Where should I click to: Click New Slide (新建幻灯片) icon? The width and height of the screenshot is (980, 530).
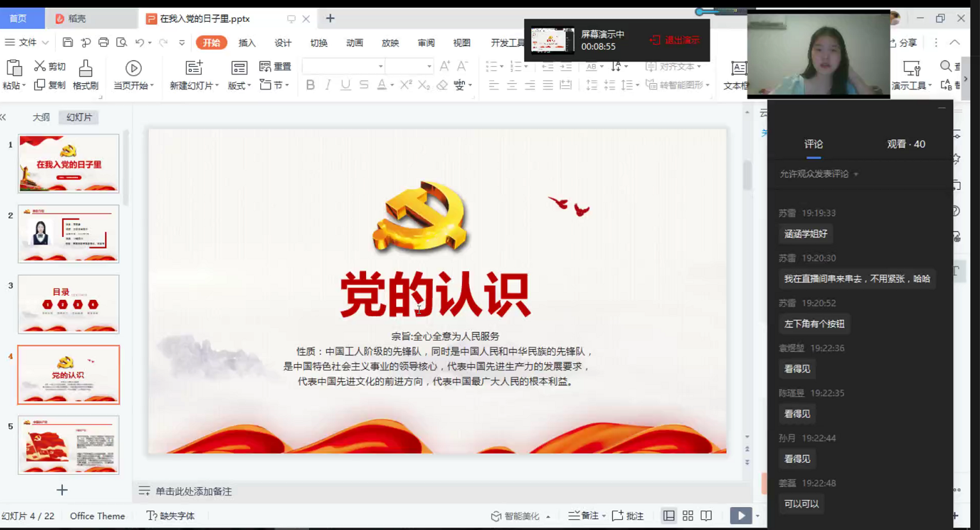(x=194, y=68)
